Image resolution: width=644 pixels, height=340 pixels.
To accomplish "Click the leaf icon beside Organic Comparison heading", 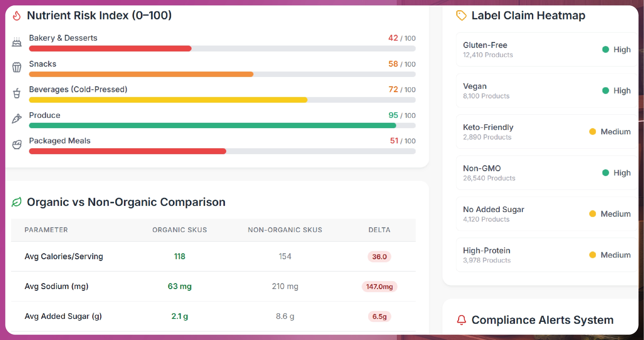I will coord(17,202).
